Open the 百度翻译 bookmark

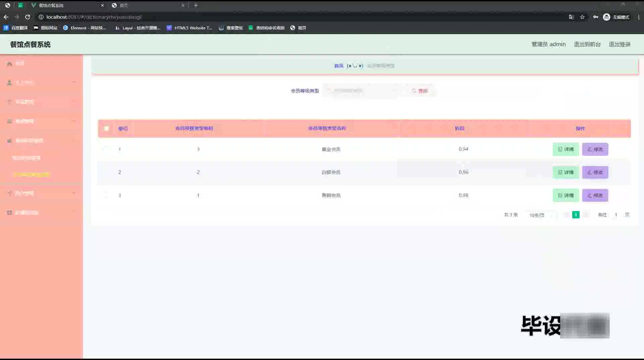[x=15, y=28]
